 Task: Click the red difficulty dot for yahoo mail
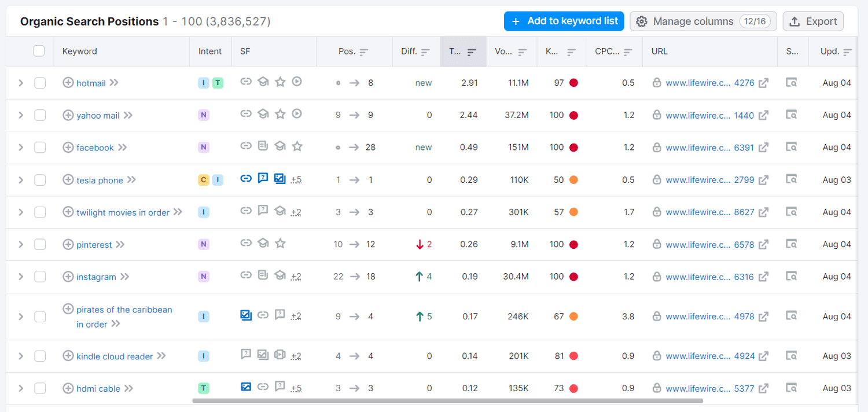pos(573,115)
